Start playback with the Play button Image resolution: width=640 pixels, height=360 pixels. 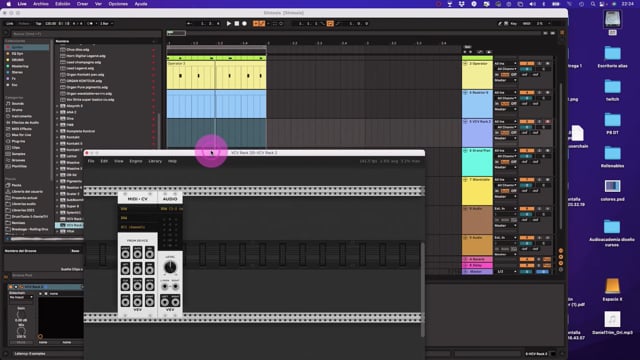click(x=229, y=24)
